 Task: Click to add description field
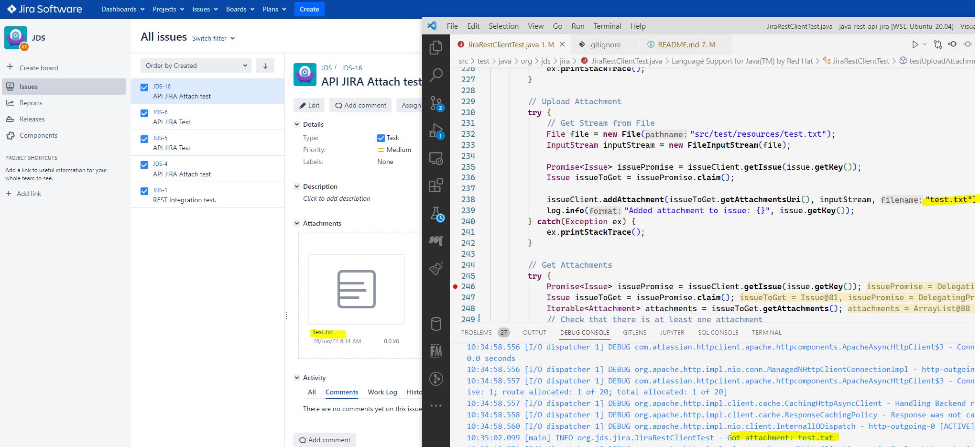pyautogui.click(x=337, y=198)
